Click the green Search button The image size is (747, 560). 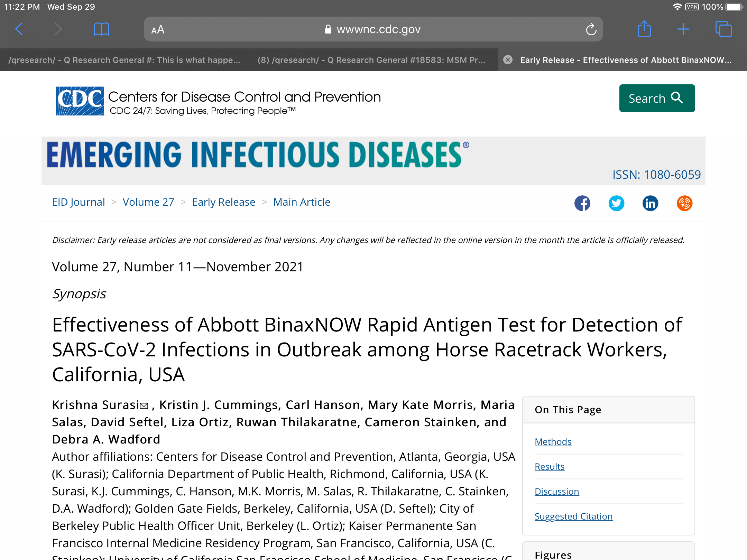click(x=657, y=98)
